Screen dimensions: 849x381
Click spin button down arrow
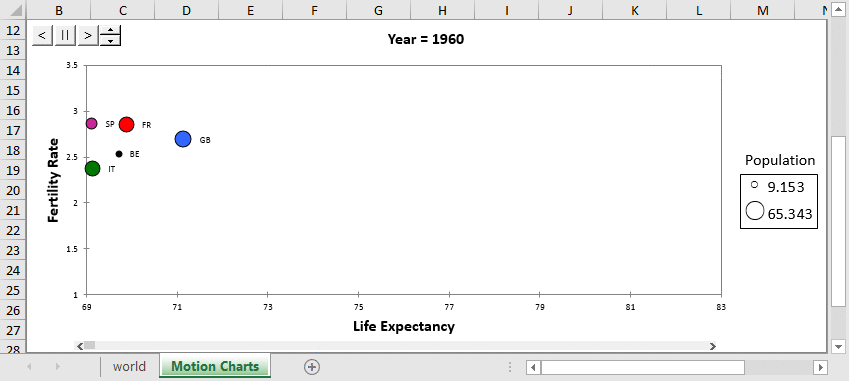(x=110, y=41)
